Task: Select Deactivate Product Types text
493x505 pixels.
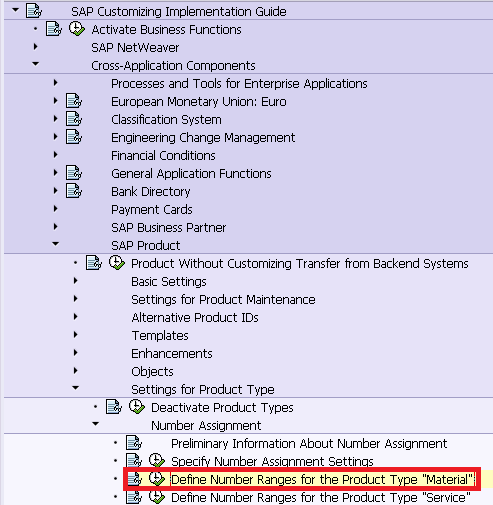Action: point(222,408)
